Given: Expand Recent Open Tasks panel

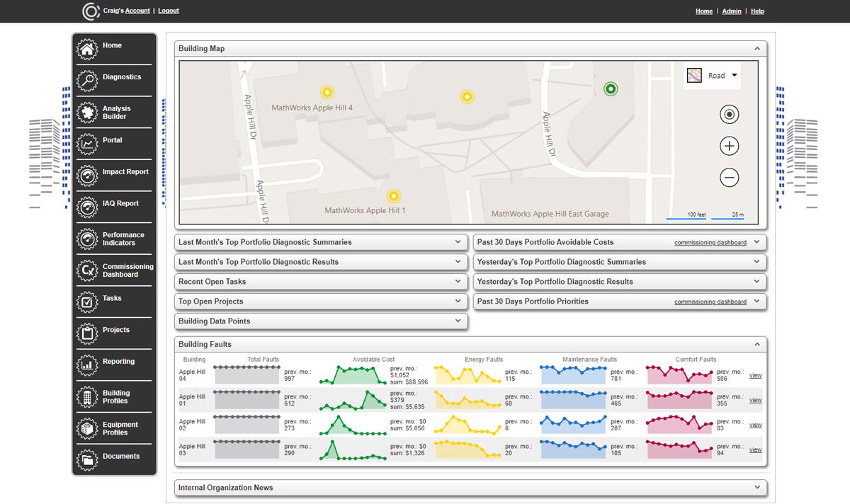Looking at the screenshot, I should tap(458, 282).
